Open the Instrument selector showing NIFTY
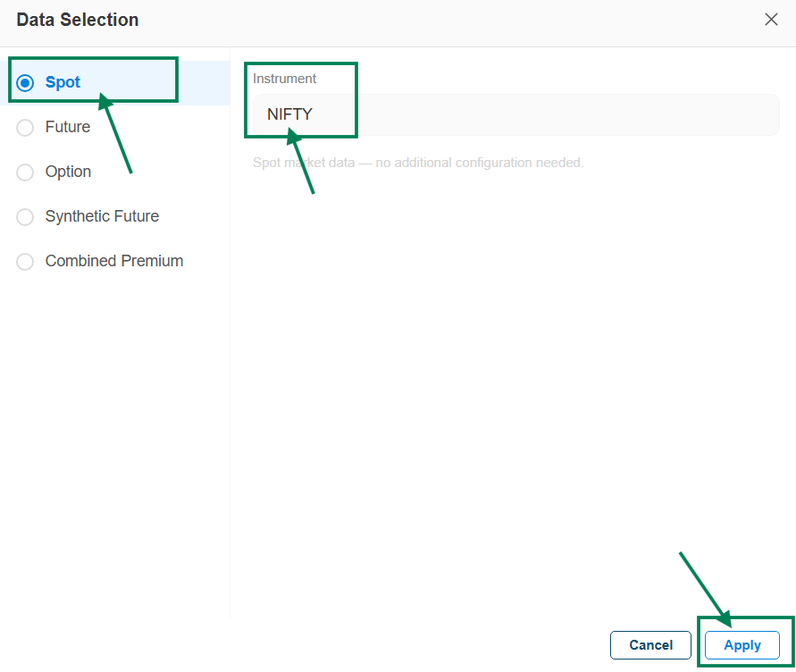796x672 pixels. point(515,114)
